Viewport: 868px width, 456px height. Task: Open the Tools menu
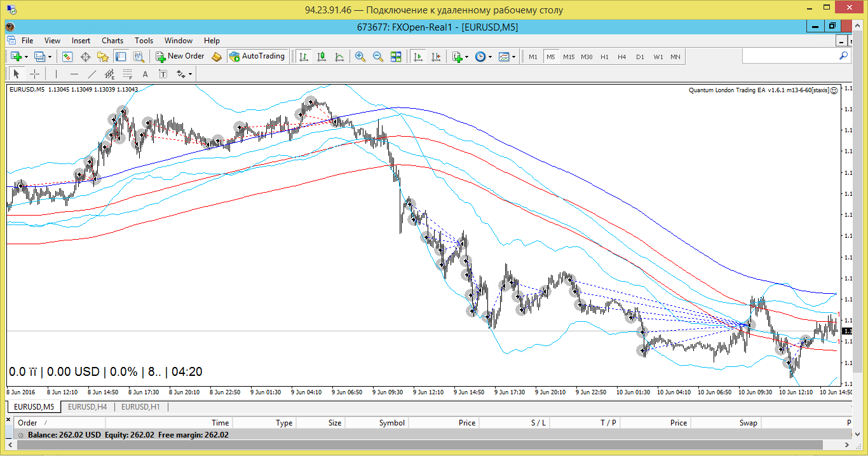[x=144, y=41]
